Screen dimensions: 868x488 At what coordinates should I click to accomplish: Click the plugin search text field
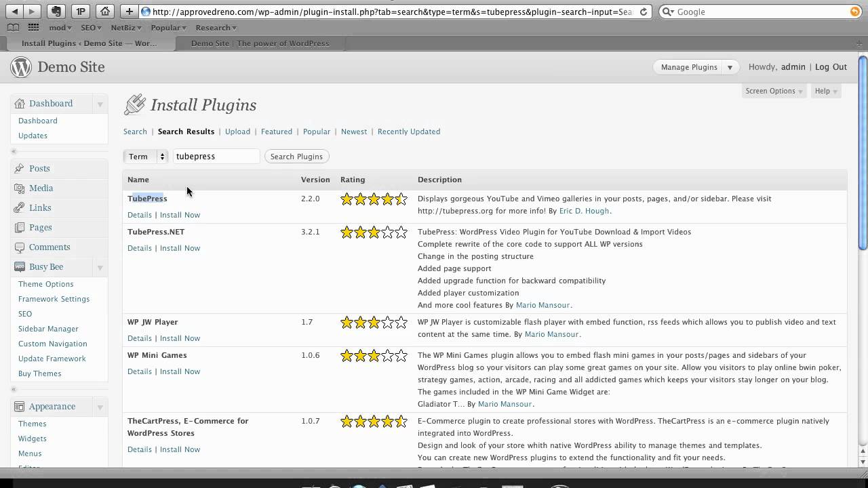point(216,157)
